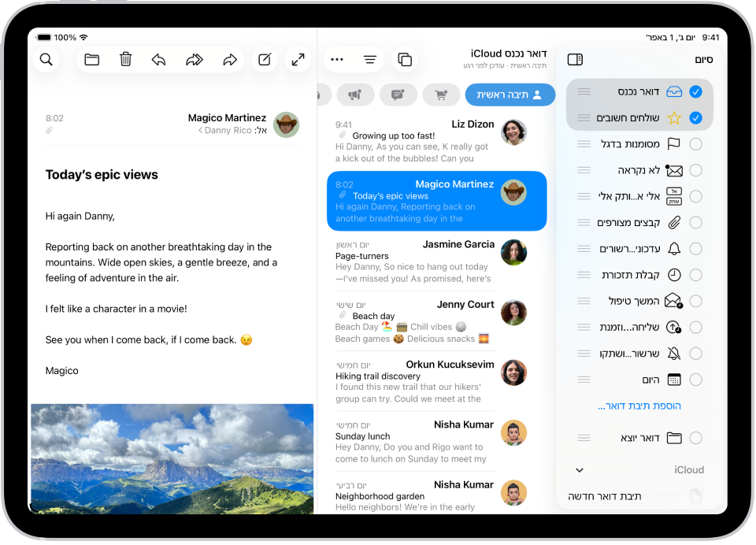Grab reorder handle of היום row

pyautogui.click(x=584, y=380)
